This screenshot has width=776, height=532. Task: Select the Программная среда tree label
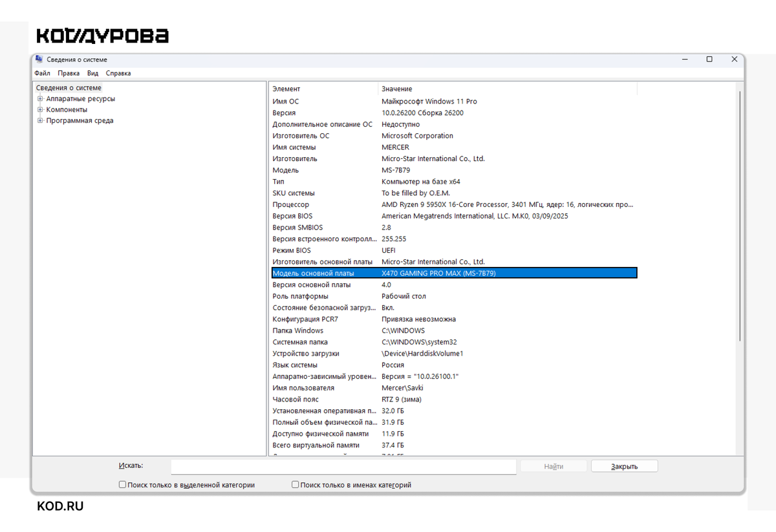point(80,121)
